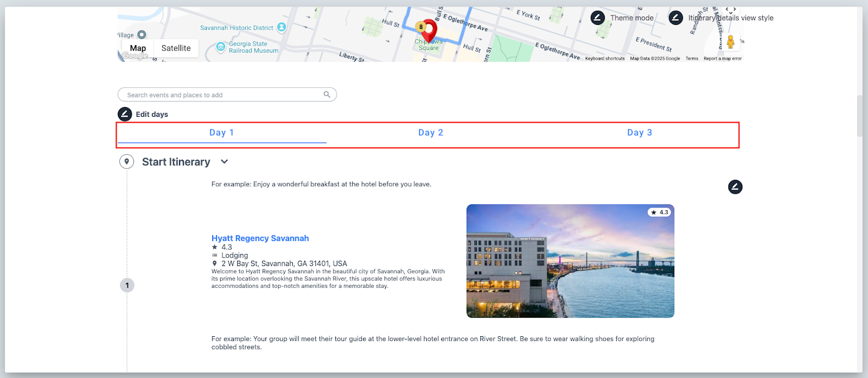Open the Hyatt Regency Savannah link
Screen dimensions: 868x378
pyautogui.click(x=260, y=238)
